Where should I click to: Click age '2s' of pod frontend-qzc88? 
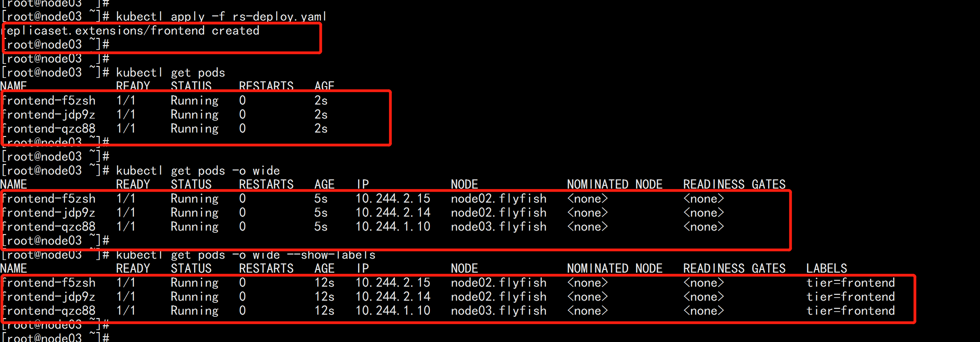click(321, 129)
